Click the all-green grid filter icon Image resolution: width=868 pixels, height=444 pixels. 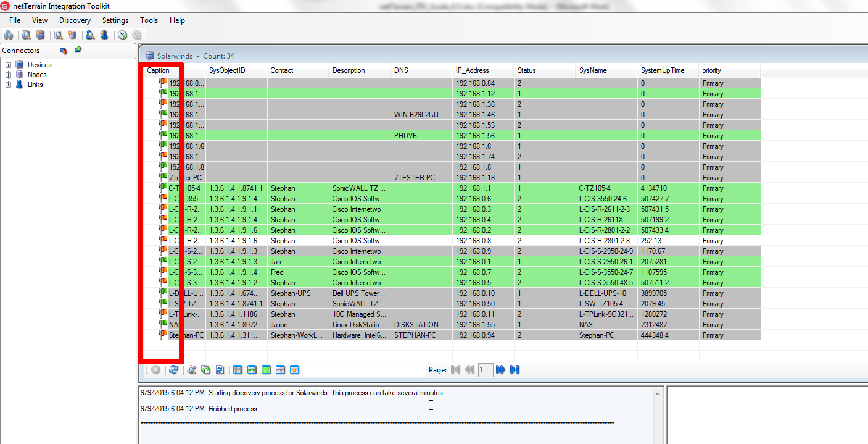tap(266, 370)
